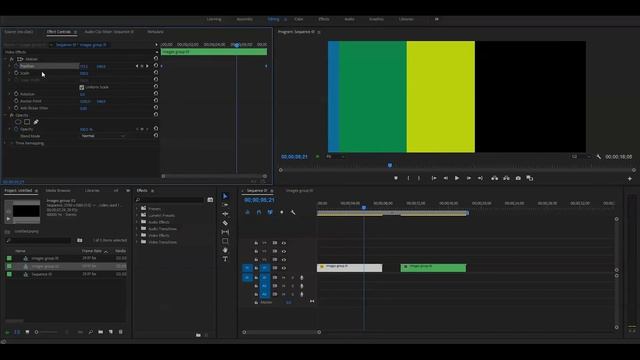Toggle linked selection in the timeline

270,212
